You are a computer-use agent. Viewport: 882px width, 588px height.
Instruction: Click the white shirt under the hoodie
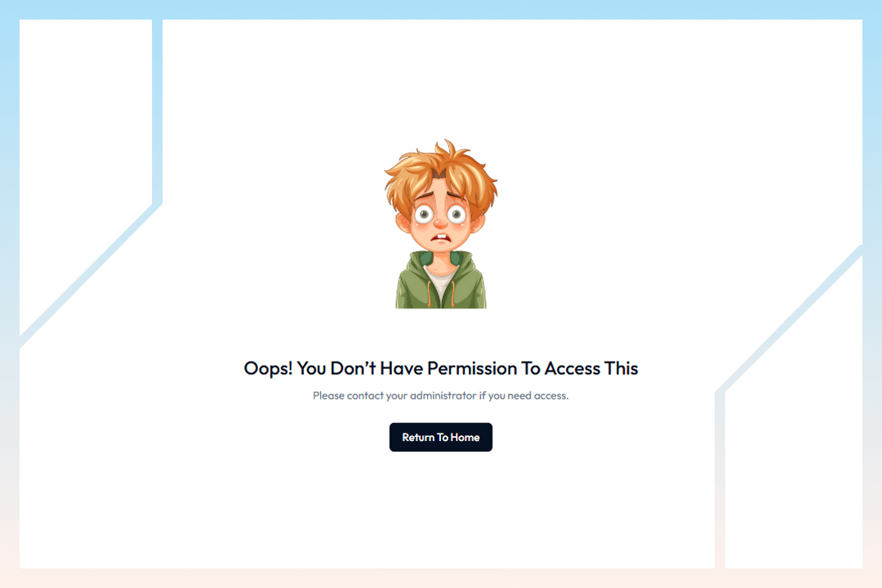pyautogui.click(x=440, y=279)
